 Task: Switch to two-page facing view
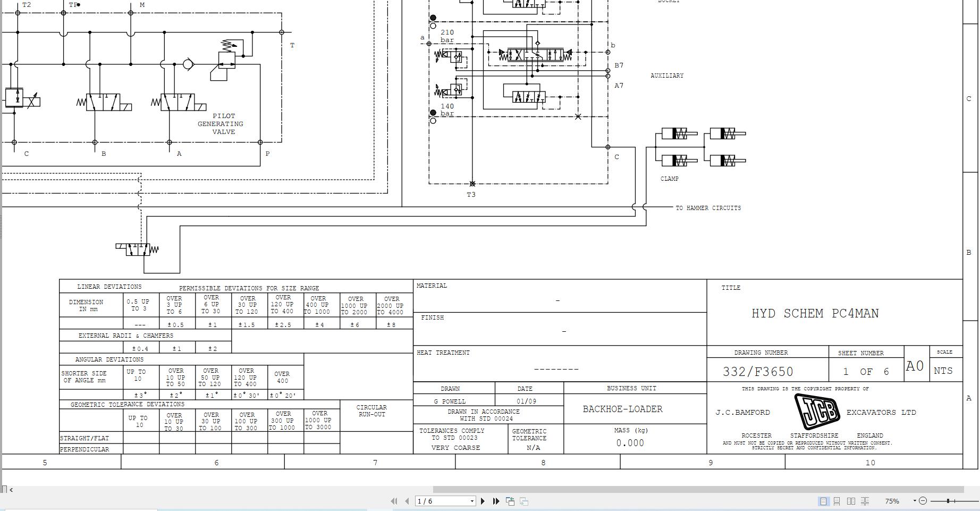851,501
